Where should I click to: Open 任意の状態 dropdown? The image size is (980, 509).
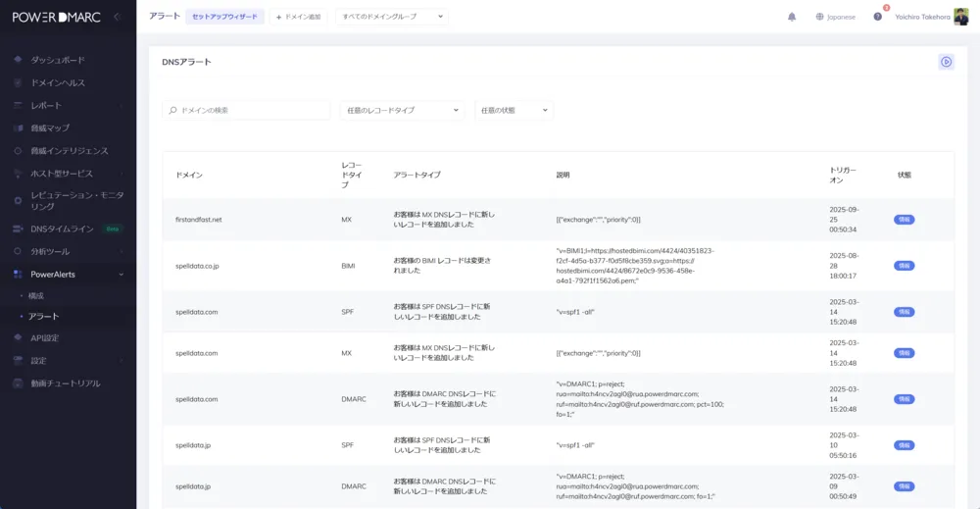(514, 110)
